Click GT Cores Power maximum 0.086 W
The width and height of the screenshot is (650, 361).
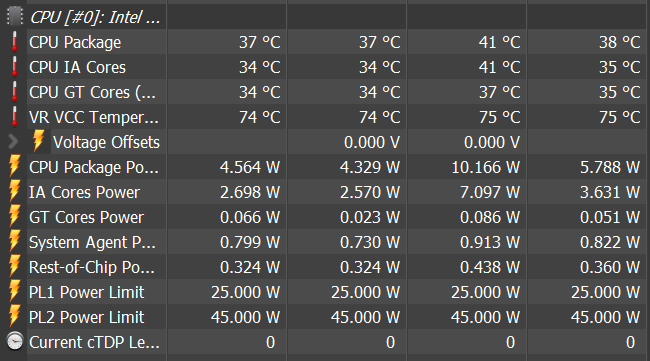click(x=490, y=217)
